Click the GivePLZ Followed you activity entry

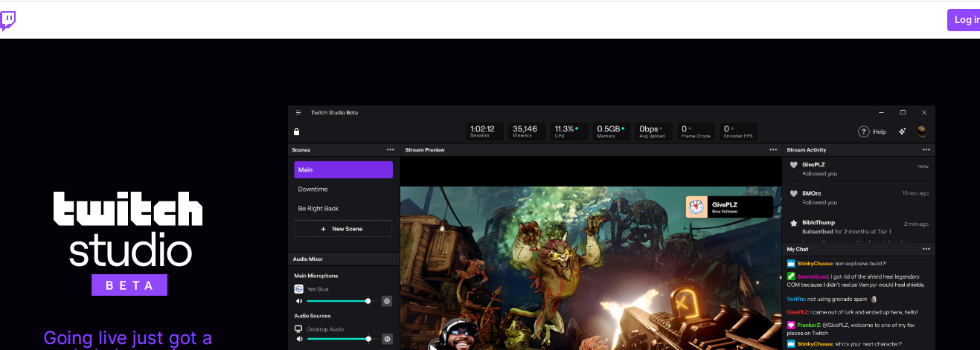pos(859,169)
